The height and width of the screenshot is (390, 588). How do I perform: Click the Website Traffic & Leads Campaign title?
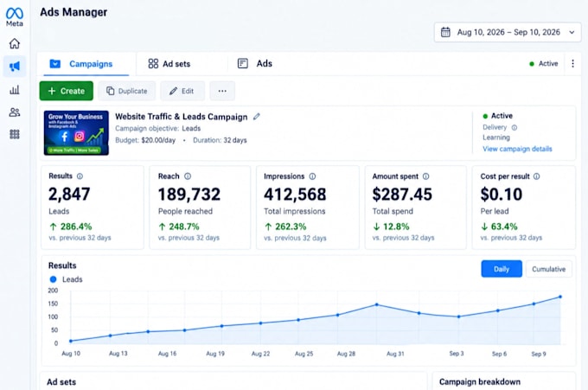tap(181, 117)
